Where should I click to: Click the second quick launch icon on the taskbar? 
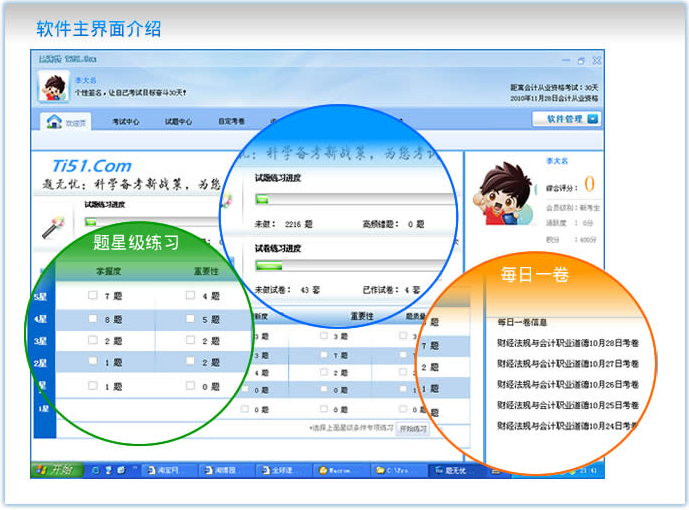[108, 470]
